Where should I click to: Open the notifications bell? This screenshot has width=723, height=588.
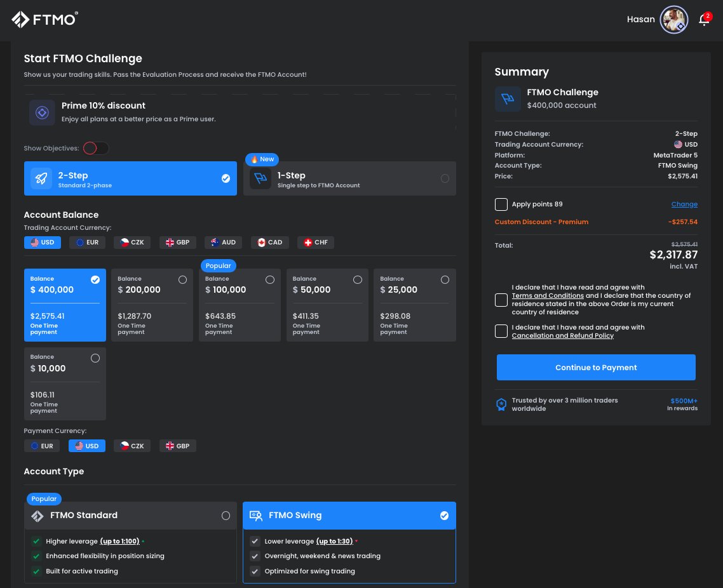click(x=704, y=19)
